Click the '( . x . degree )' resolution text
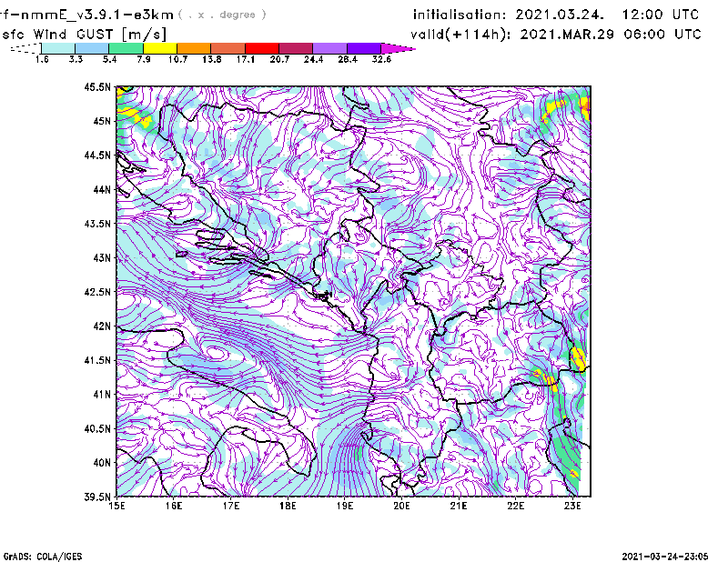The image size is (728, 562). tap(222, 15)
